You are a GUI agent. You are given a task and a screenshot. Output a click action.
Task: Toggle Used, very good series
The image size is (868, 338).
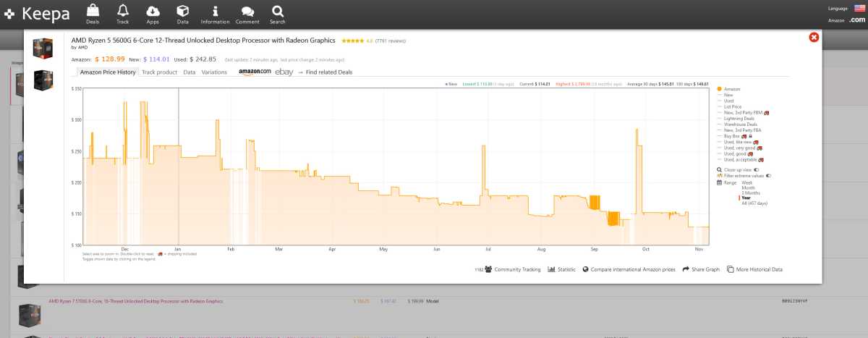[741, 148]
